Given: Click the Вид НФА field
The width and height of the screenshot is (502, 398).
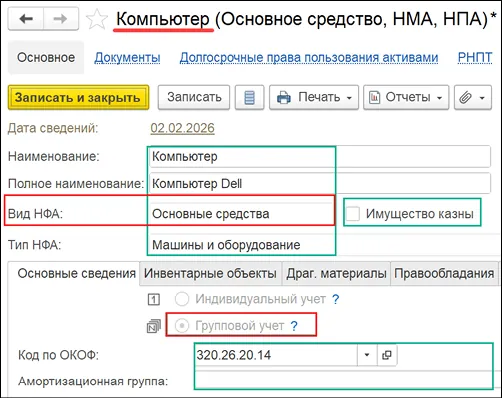Looking at the screenshot, I should [242, 213].
